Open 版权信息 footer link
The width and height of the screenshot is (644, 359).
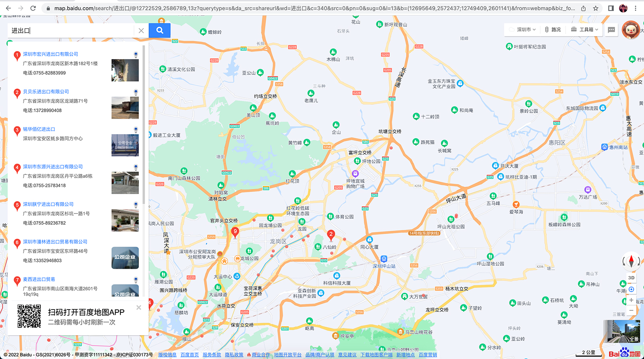167,355
